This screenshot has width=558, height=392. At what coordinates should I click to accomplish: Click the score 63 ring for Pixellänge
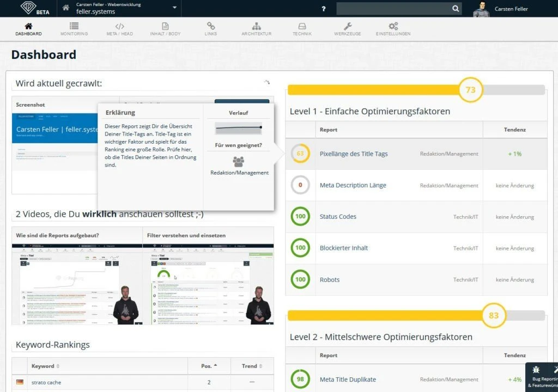pos(300,154)
